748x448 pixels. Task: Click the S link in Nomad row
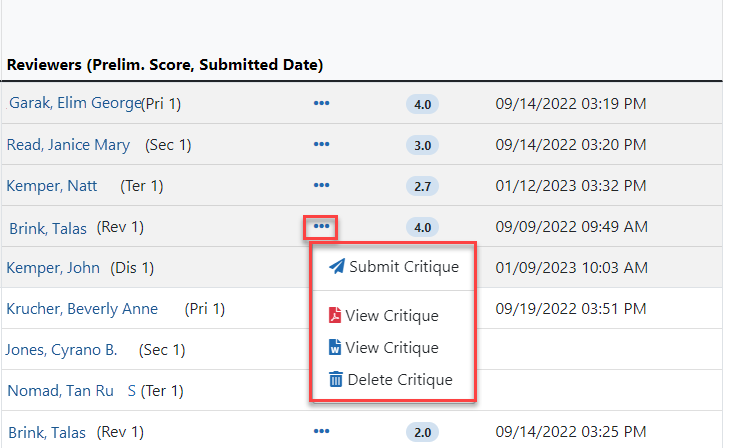(x=132, y=391)
